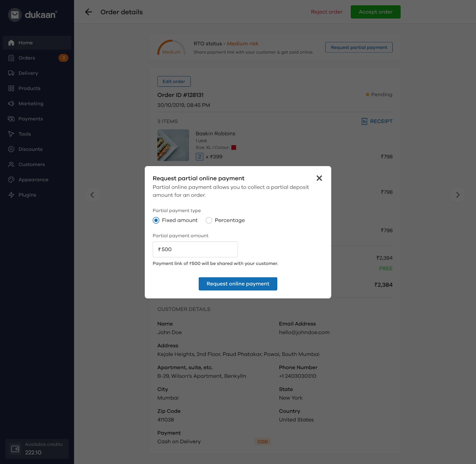
Task: Click the Medium risk status text
Action: tap(243, 43)
